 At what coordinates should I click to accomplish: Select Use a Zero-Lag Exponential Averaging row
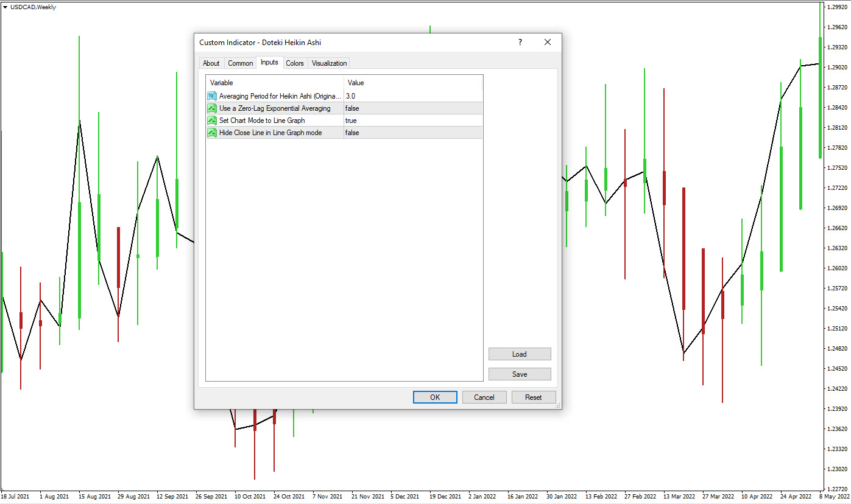pyautogui.click(x=344, y=108)
